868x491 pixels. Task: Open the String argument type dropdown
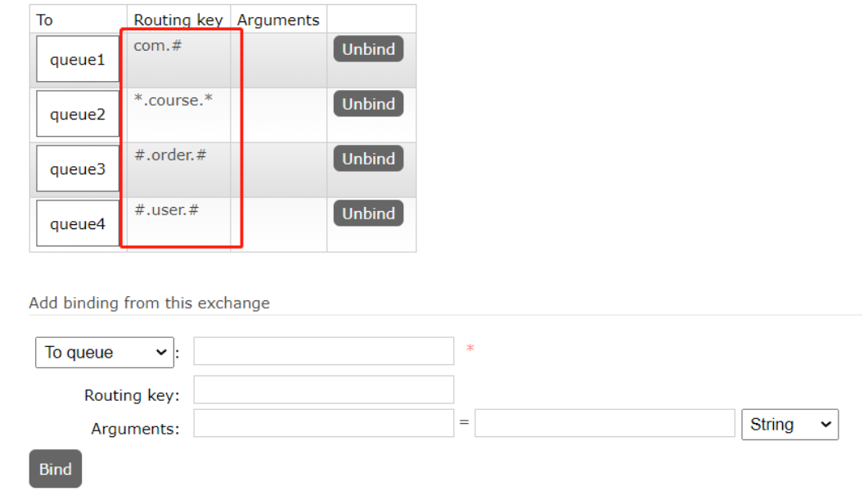790,425
